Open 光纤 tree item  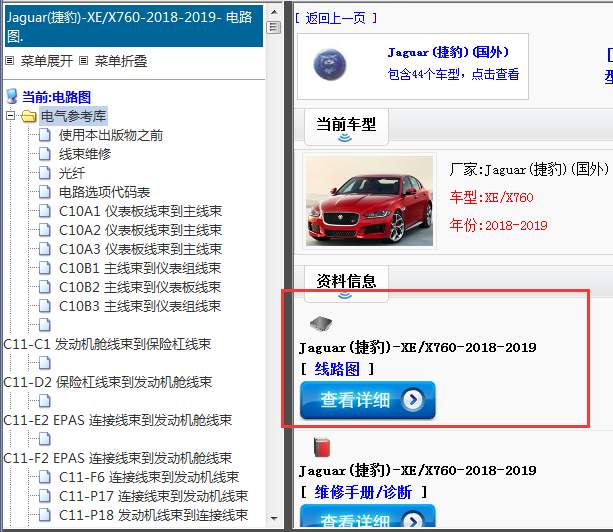(72, 173)
